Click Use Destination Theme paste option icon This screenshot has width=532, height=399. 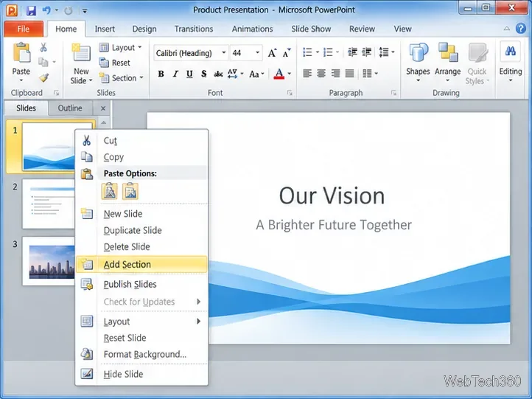point(109,191)
